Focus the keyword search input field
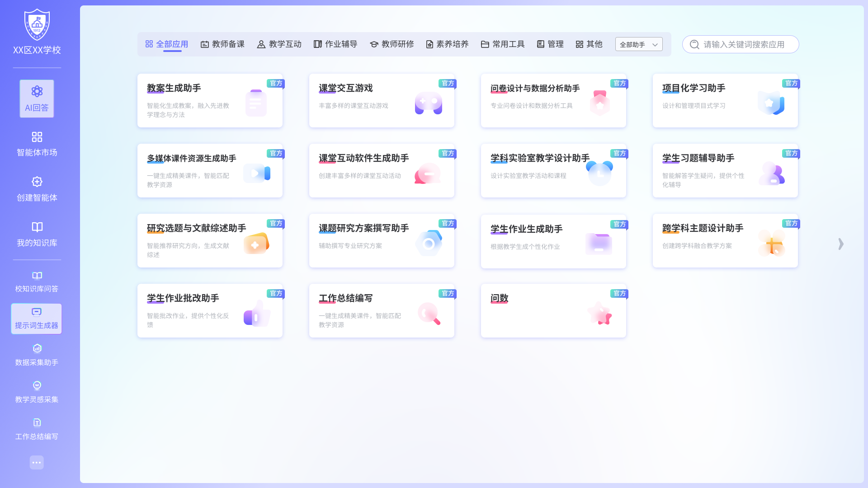Viewport: 868px width, 488px height. pos(741,44)
